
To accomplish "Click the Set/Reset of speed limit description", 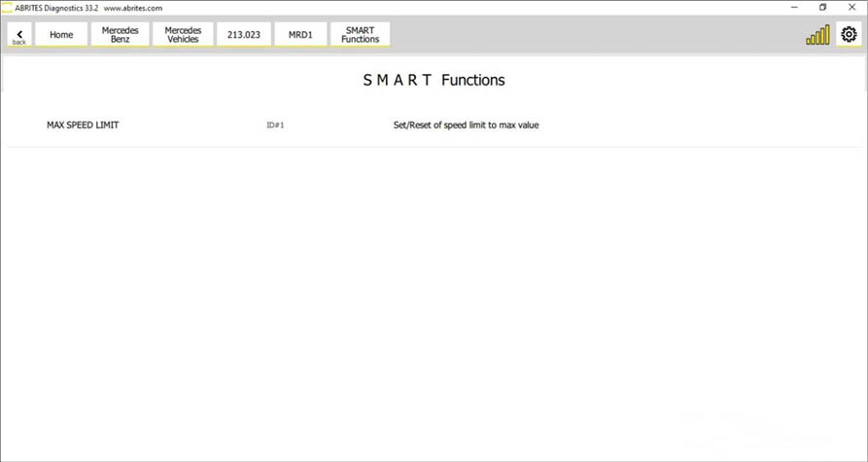I will [466, 125].
